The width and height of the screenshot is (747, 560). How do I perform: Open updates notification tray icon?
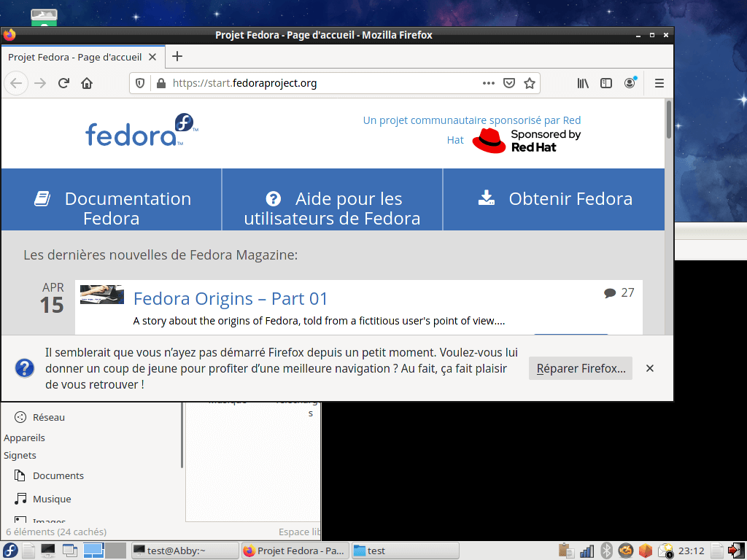pyautogui.click(x=665, y=551)
